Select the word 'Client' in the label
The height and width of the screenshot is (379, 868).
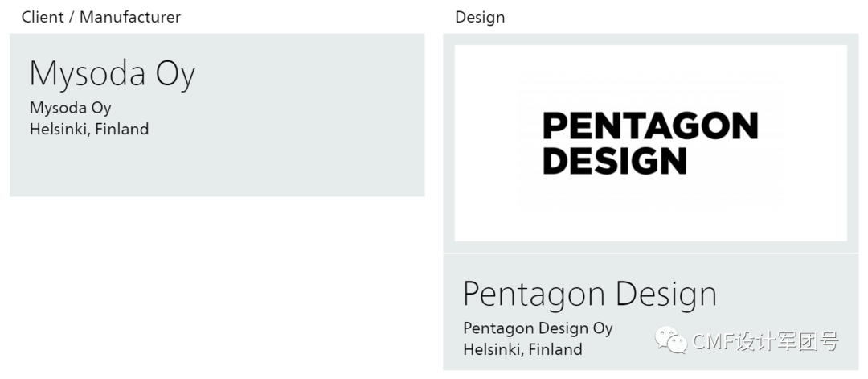43,17
